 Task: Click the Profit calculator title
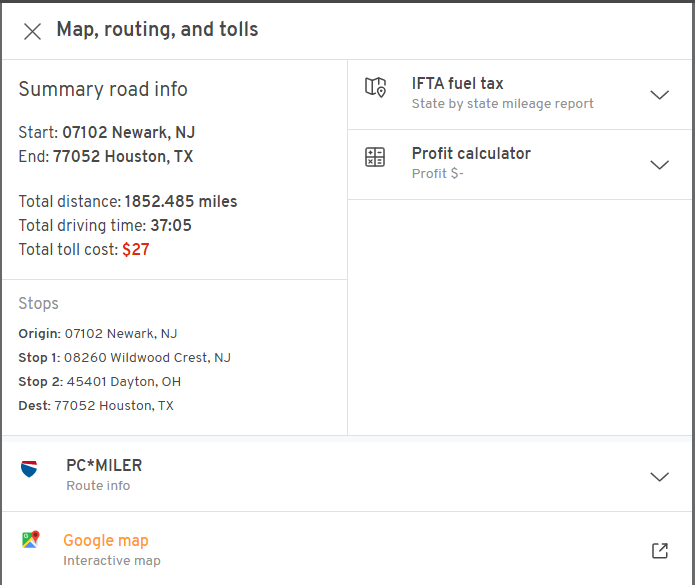[x=471, y=154]
